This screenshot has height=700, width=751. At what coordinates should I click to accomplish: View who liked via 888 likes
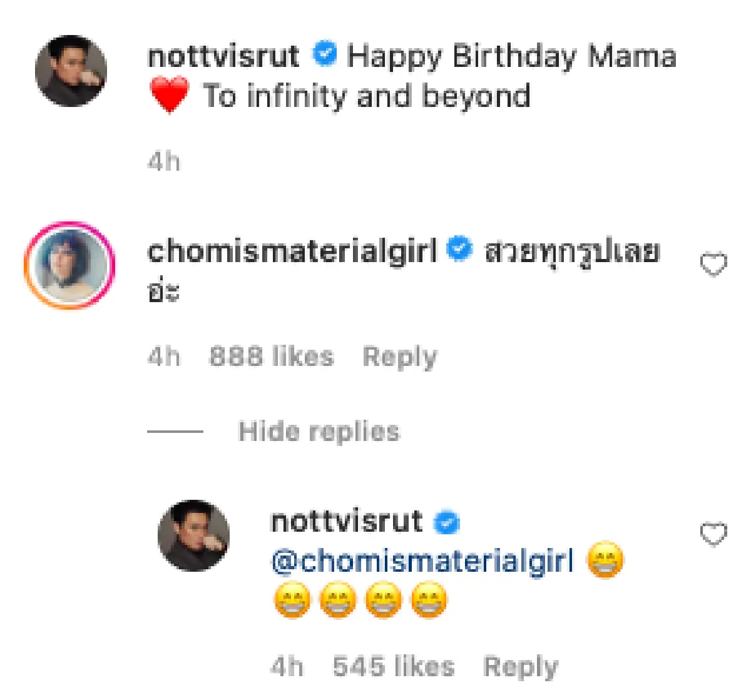click(x=271, y=357)
